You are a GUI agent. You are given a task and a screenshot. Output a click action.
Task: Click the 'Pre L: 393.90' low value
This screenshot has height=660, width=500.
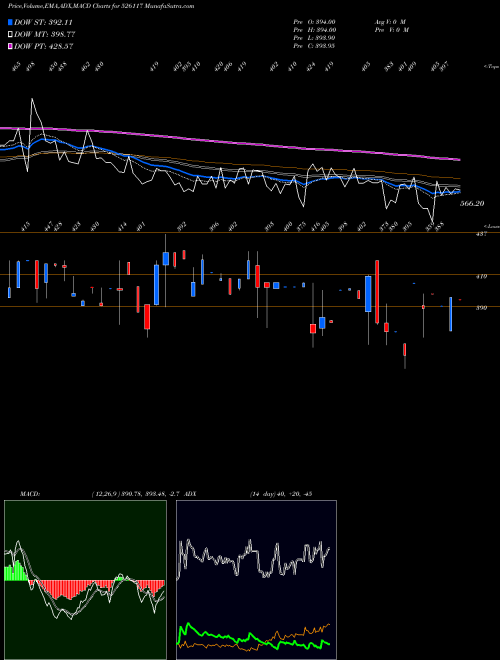coord(314,38)
